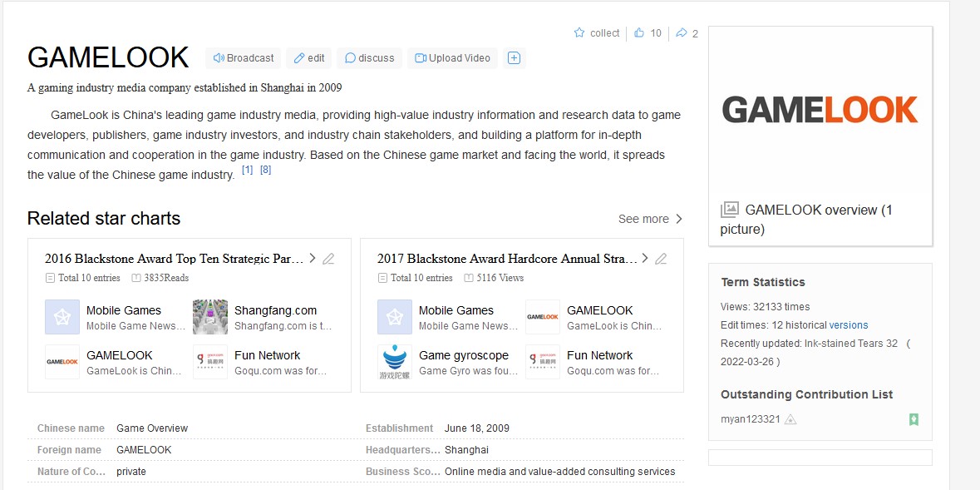Image resolution: width=980 pixels, height=490 pixels.
Task: Click GAMELOOK logo thumbnail in 2016 chart
Action: click(x=62, y=362)
